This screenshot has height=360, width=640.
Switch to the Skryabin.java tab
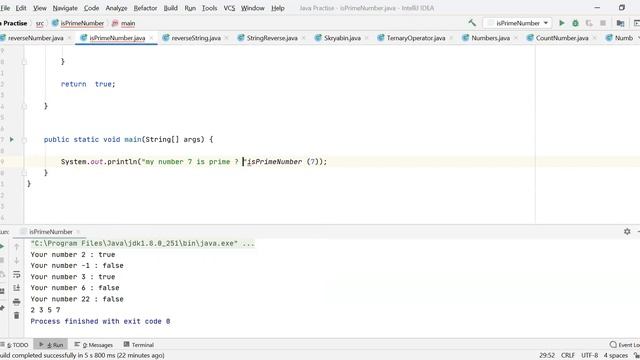coord(342,38)
